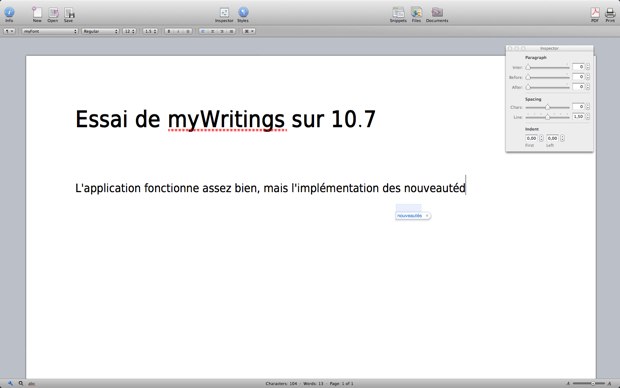The width and height of the screenshot is (620, 388).
Task: Open the list style dropdown in format bar
Action: pyautogui.click(x=249, y=31)
